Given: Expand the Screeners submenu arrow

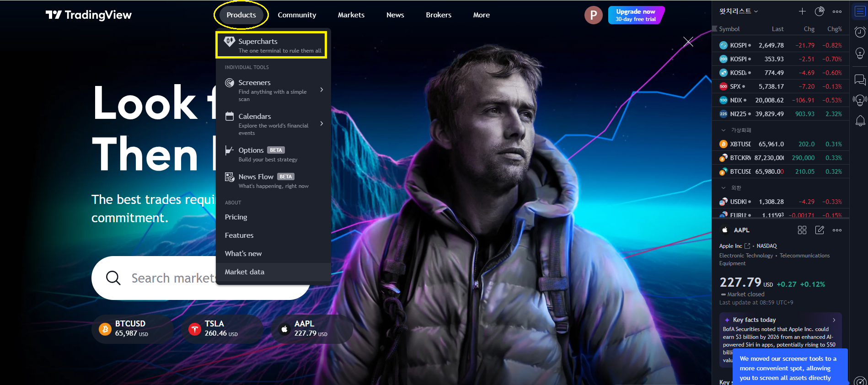Looking at the screenshot, I should coord(321,90).
